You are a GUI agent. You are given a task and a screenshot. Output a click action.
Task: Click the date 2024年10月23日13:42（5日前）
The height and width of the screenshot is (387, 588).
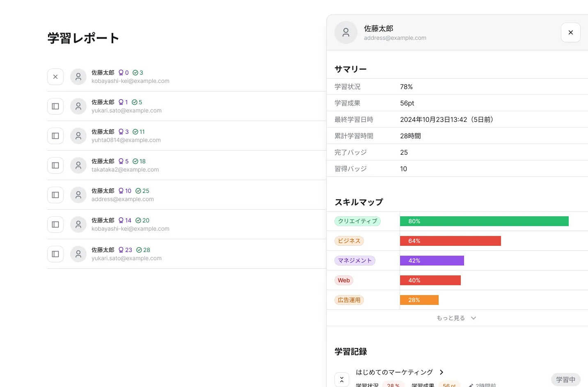(x=448, y=119)
